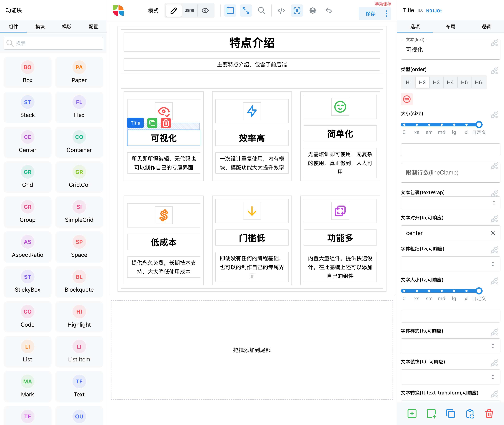This screenshot has height=425, width=504.
Task: Select the 模块 tab
Action: click(40, 26)
